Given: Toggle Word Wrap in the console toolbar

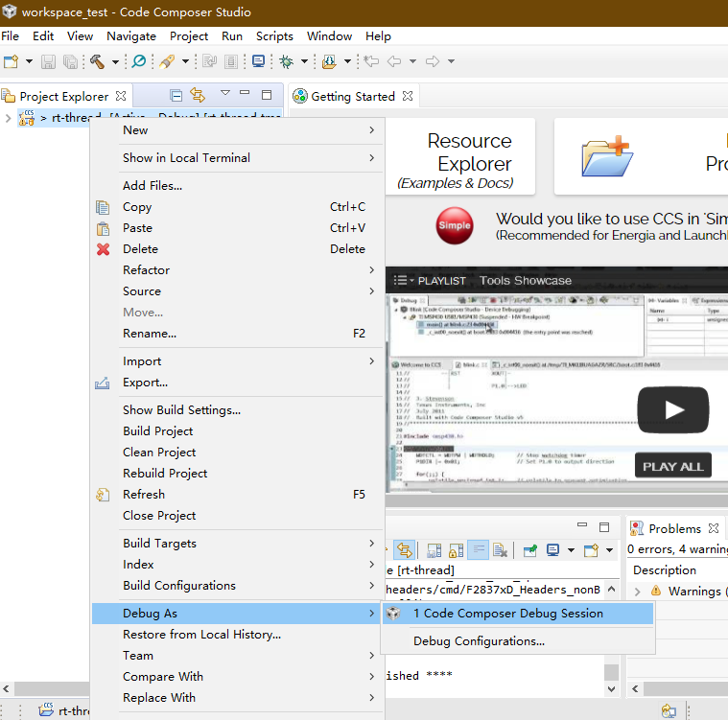Looking at the screenshot, I should (x=477, y=550).
